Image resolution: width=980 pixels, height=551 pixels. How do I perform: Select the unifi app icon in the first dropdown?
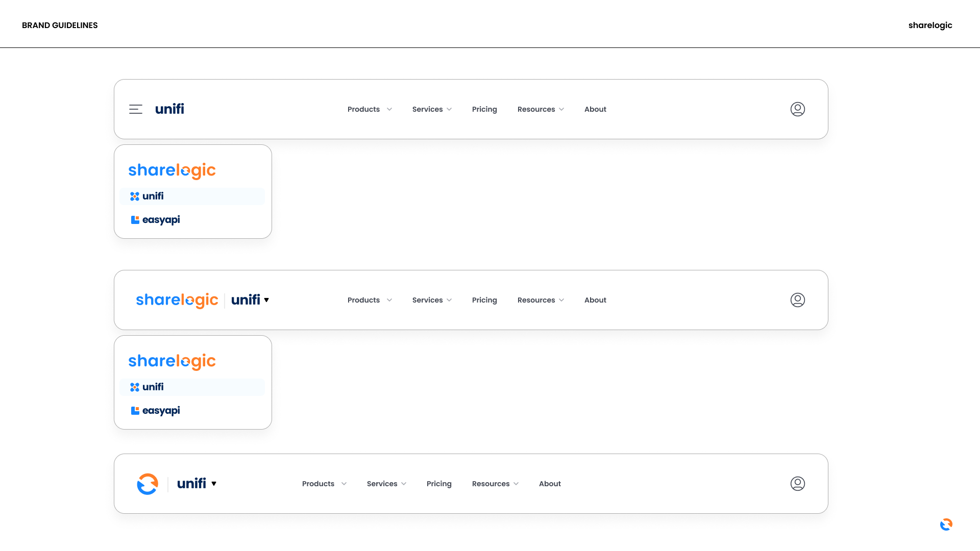[x=134, y=196]
